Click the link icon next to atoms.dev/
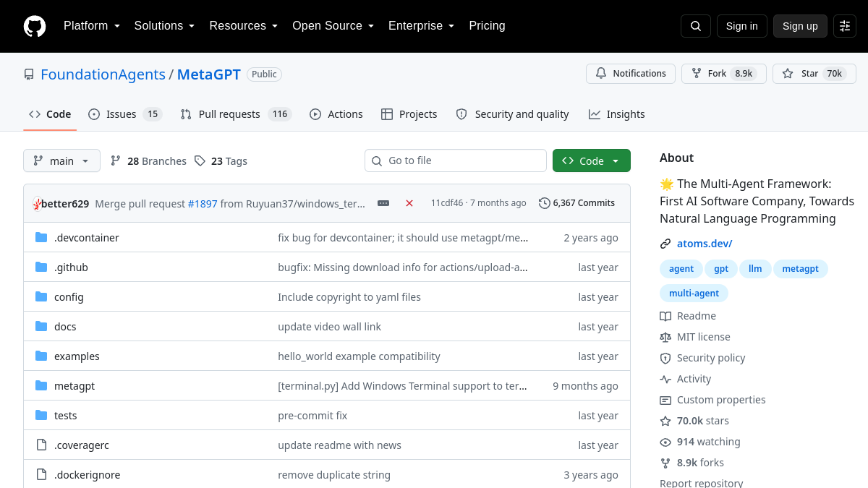The width and height of the screenshot is (868, 488). 665,244
